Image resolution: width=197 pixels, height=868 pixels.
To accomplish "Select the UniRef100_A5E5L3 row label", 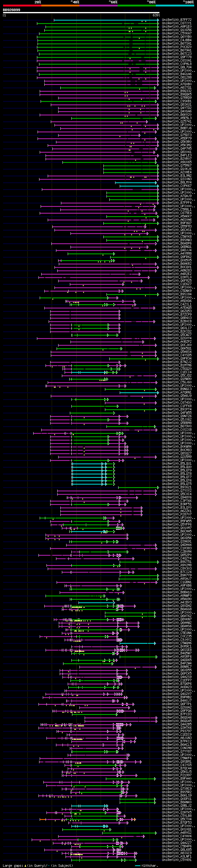I will pyautogui.click(x=176, y=118).
